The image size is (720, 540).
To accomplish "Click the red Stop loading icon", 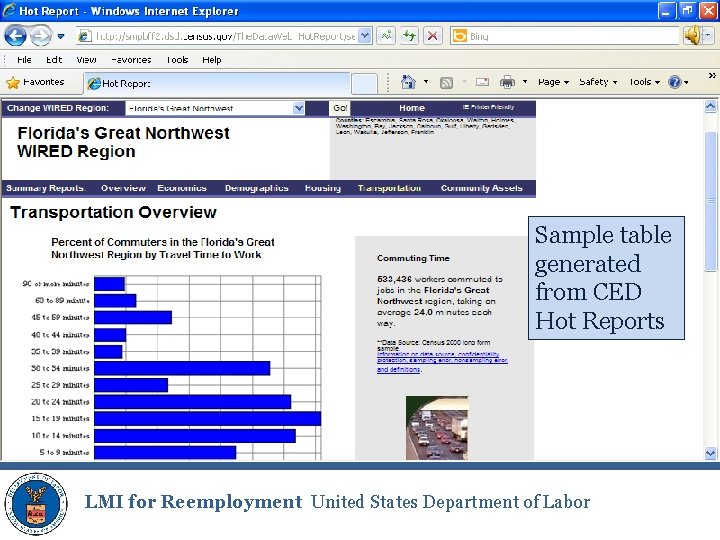I will pyautogui.click(x=432, y=36).
